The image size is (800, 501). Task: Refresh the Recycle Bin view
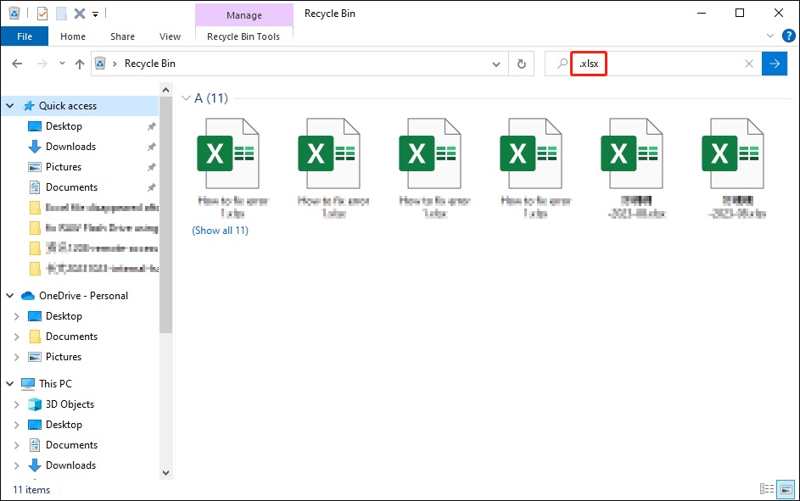[x=521, y=64]
